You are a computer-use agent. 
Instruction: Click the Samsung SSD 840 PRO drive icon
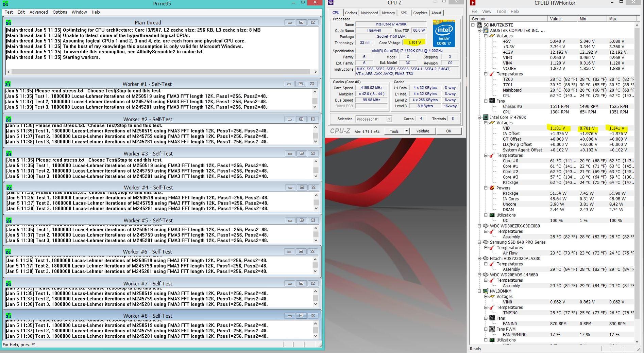coord(486,242)
